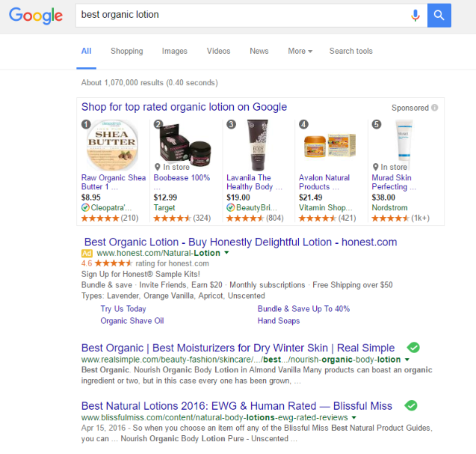Click the yellow Ad badge for honest.com
476x454 pixels.
[x=87, y=253]
